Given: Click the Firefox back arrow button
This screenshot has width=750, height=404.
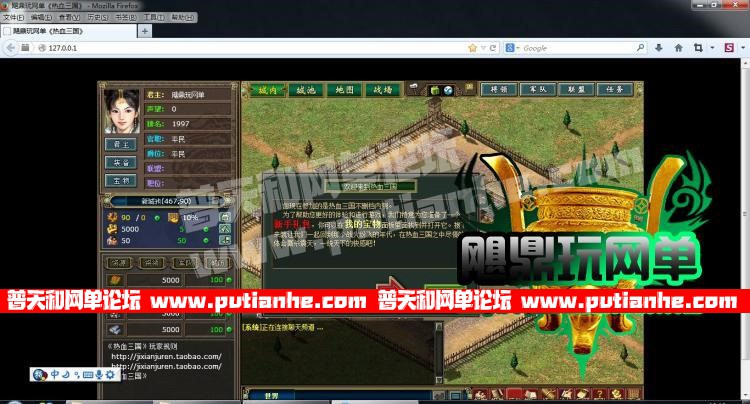Looking at the screenshot, I should pyautogui.click(x=10, y=48).
